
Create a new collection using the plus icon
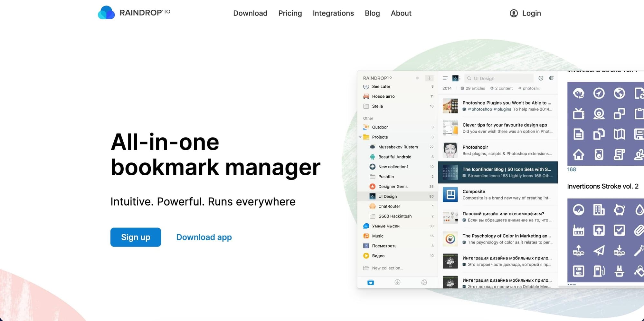pos(429,78)
